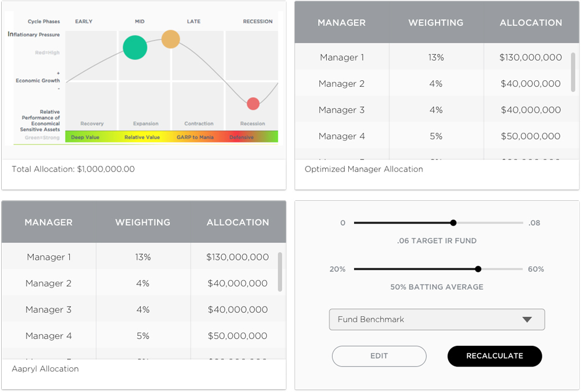This screenshot has width=581, height=392.
Task: Click Manager column header in Optimized table
Action: pos(341,23)
